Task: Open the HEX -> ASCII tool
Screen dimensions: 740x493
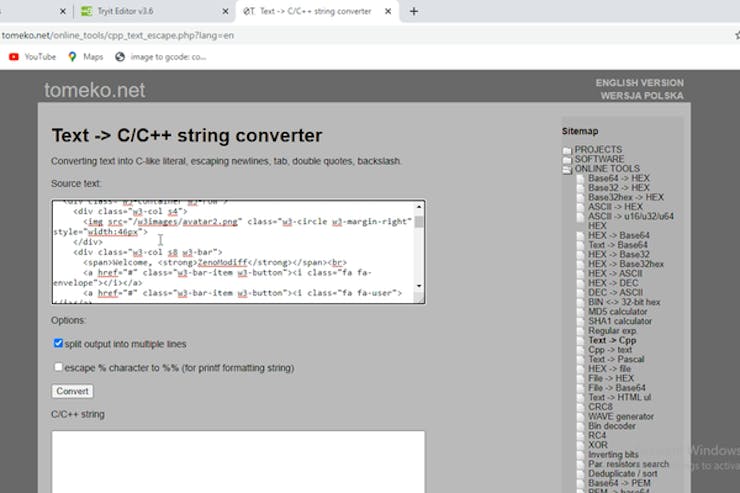Action: coord(615,273)
